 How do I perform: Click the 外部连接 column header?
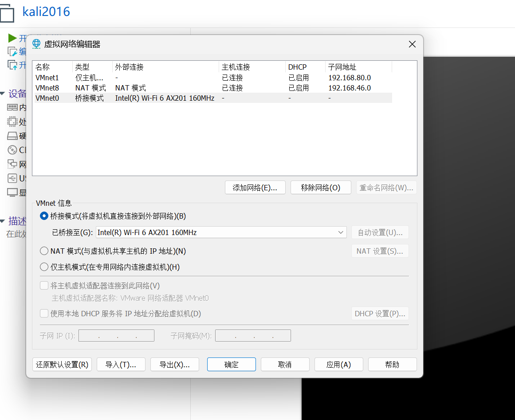pos(165,67)
